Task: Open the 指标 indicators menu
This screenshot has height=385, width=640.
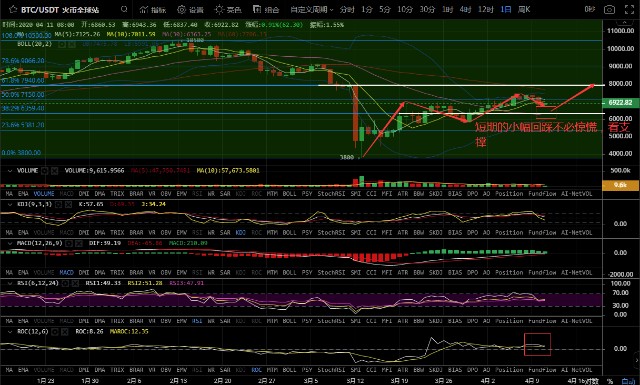Action: (153, 9)
